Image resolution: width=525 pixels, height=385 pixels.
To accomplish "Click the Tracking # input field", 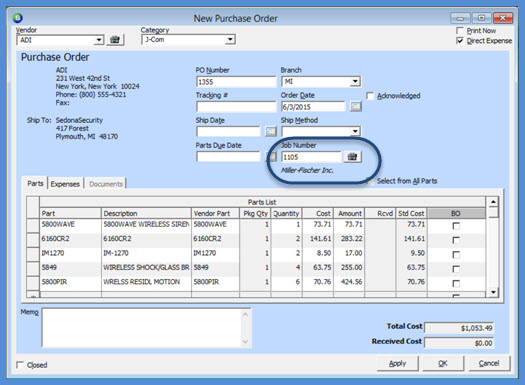I will (236, 107).
